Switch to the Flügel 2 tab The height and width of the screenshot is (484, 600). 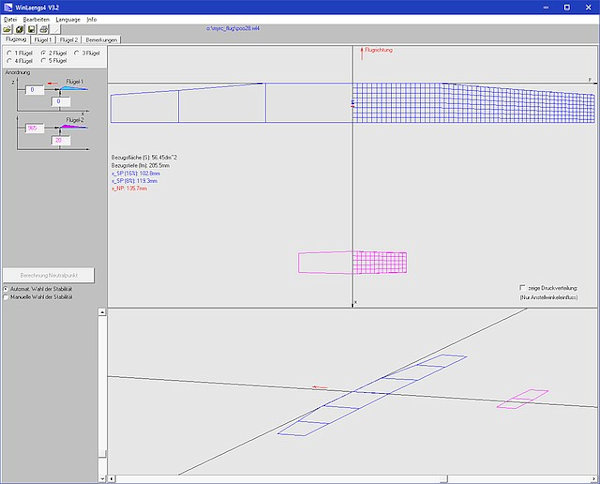pos(69,40)
